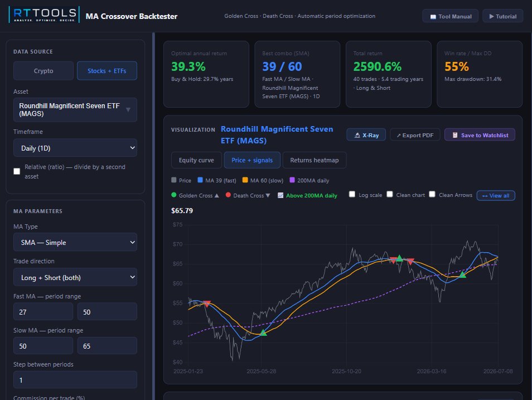
Task: Click the red death cross marker near 2025-01-23
Action: pos(207,303)
